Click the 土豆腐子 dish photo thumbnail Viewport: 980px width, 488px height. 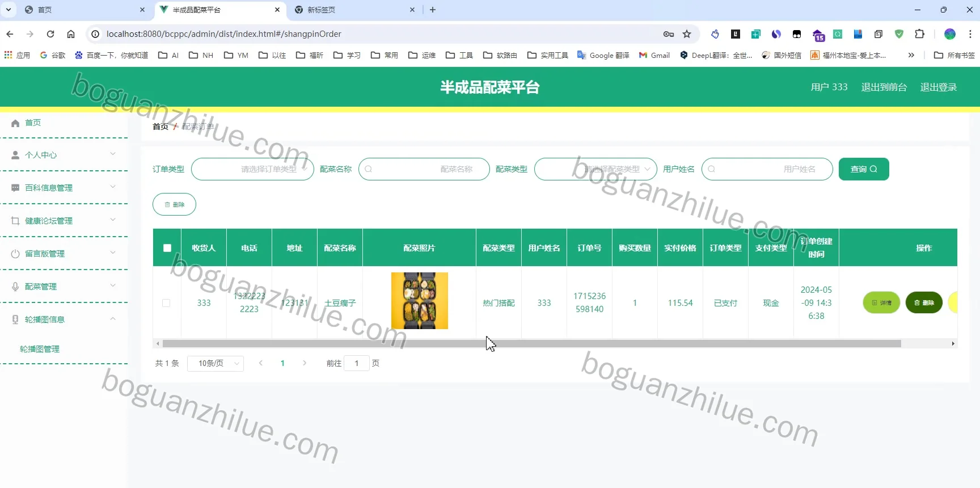tap(420, 301)
